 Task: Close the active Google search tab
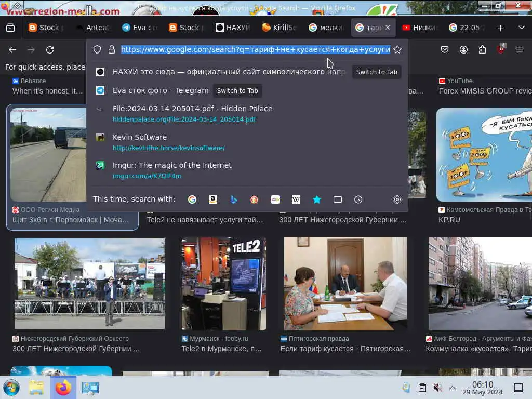(388, 28)
